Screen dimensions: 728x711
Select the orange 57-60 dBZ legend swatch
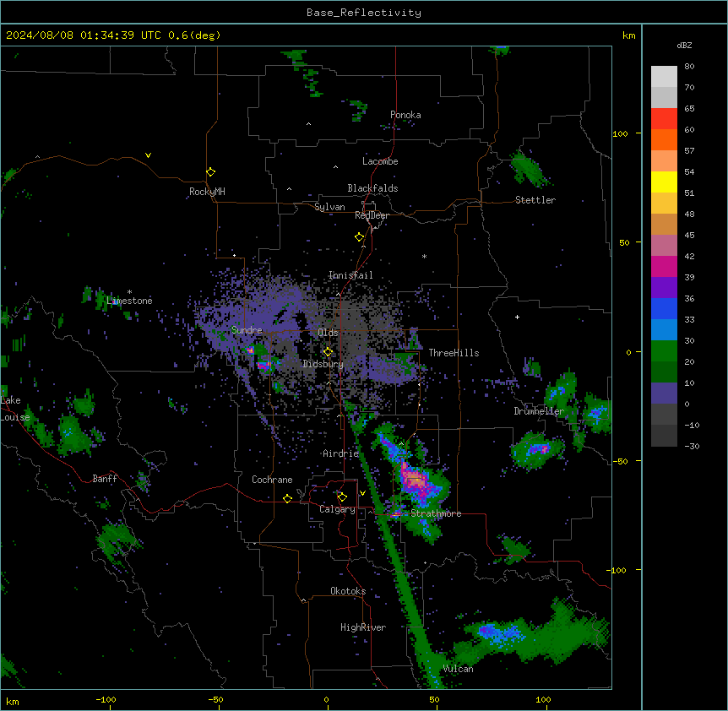click(x=664, y=139)
